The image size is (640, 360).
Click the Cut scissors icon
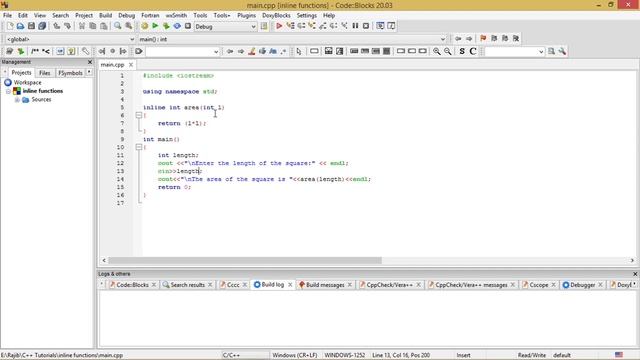click(82, 26)
